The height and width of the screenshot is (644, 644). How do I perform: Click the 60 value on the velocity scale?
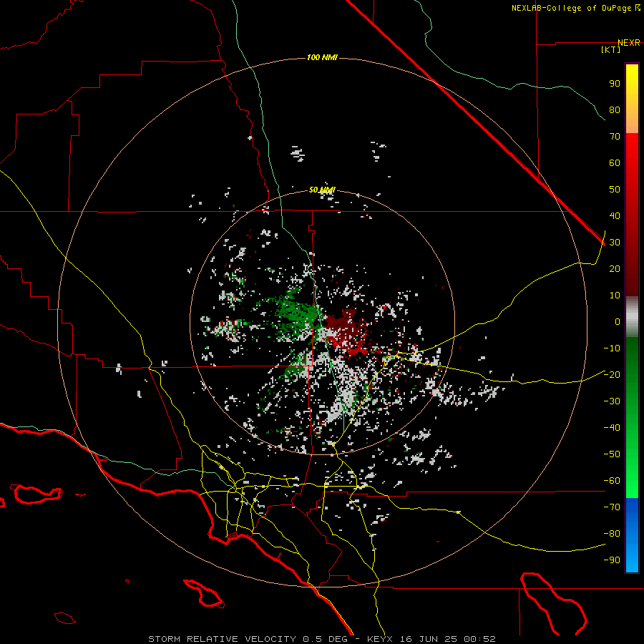(615, 163)
